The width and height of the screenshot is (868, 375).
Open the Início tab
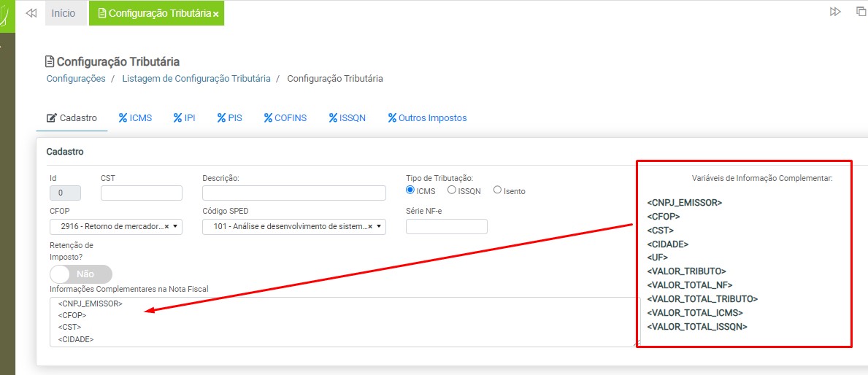[x=64, y=13]
